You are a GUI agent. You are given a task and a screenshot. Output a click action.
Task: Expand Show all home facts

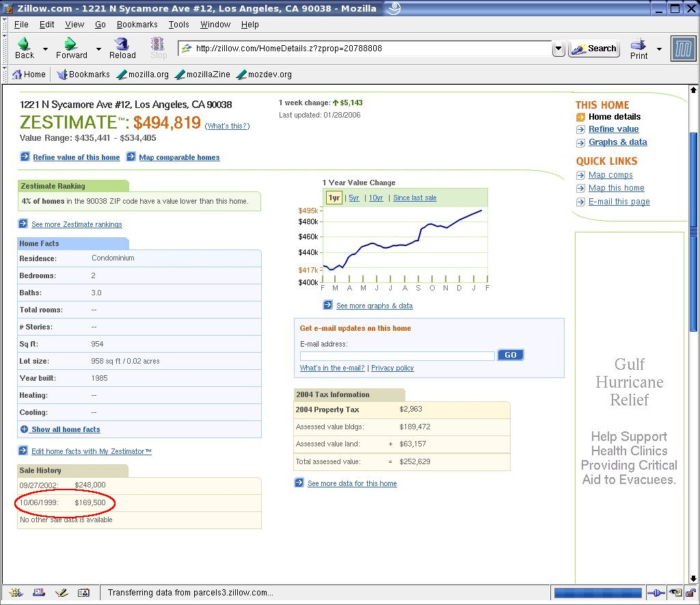[x=66, y=429]
